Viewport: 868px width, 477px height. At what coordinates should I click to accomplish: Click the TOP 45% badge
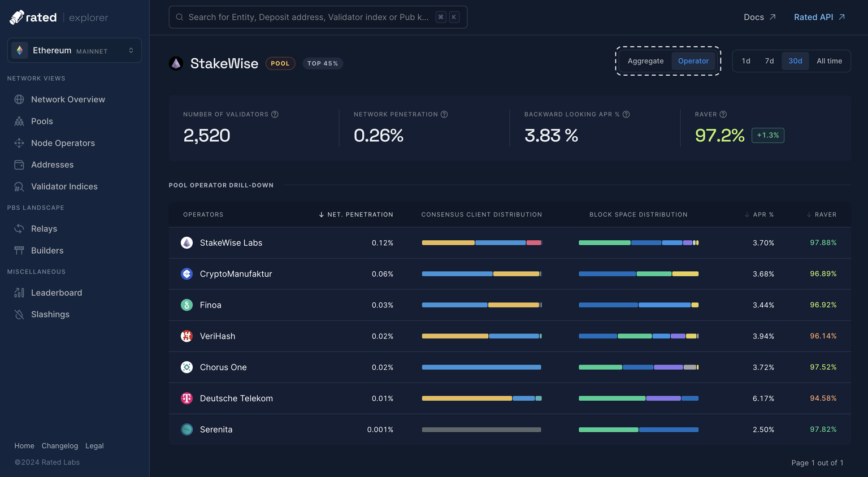tap(323, 63)
